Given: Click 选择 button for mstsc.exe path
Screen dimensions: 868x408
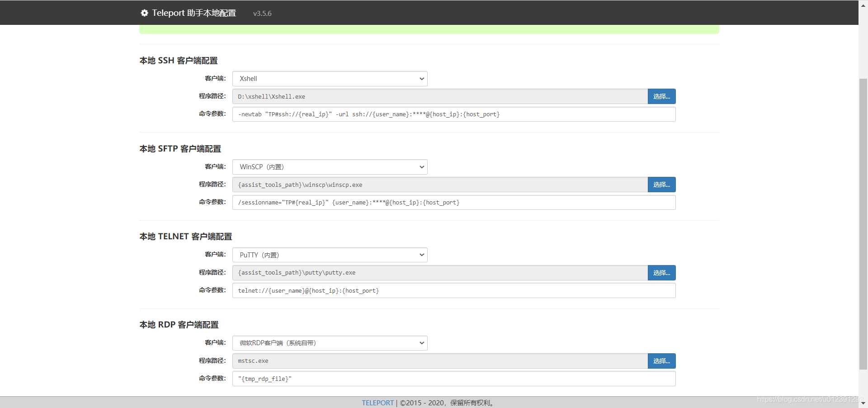Looking at the screenshot, I should (661, 361).
